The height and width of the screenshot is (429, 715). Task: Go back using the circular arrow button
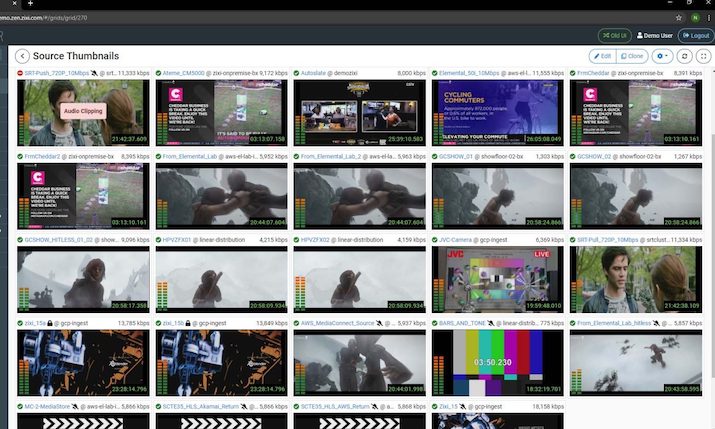pos(22,56)
